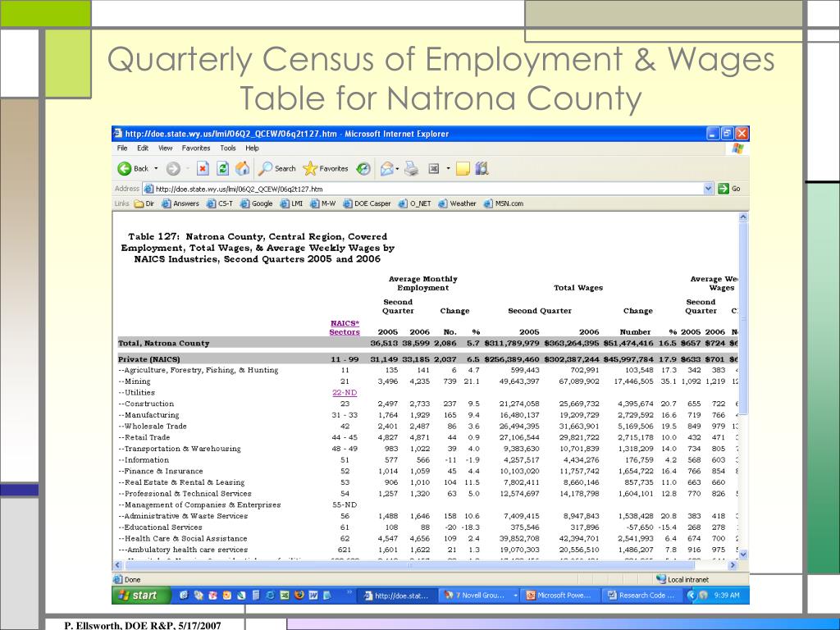Image resolution: width=840 pixels, height=630 pixels.
Task: Open the Back button history dropdown
Action: tap(156, 169)
